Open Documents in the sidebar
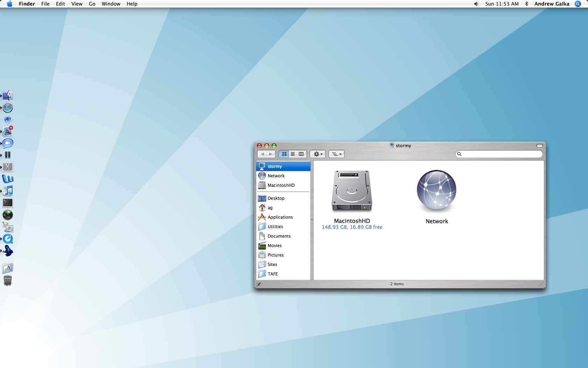 point(283,236)
